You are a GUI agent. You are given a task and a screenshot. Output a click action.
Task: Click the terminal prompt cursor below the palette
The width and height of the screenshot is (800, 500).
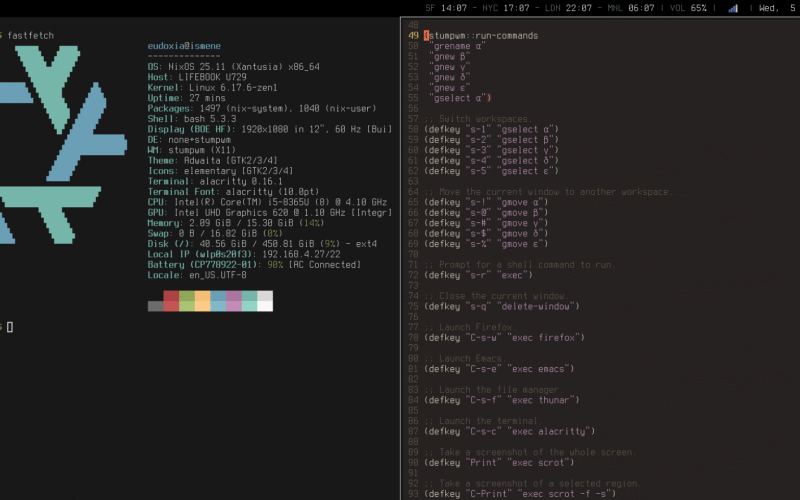click(x=10, y=327)
